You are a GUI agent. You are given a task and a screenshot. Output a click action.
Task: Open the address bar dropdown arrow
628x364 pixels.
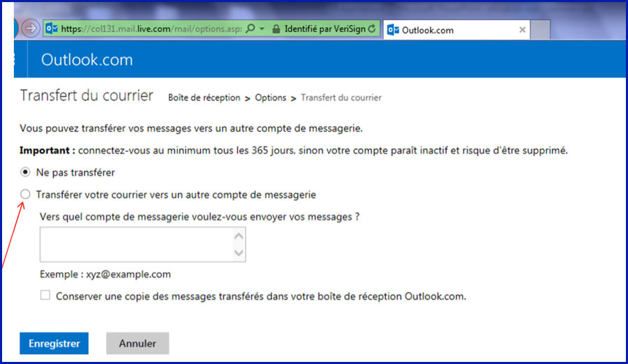click(262, 29)
